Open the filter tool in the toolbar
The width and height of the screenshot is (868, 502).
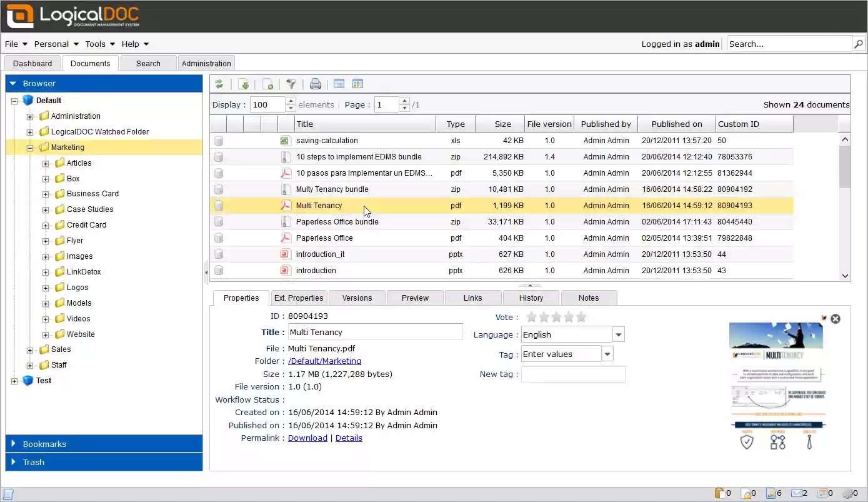(x=291, y=84)
